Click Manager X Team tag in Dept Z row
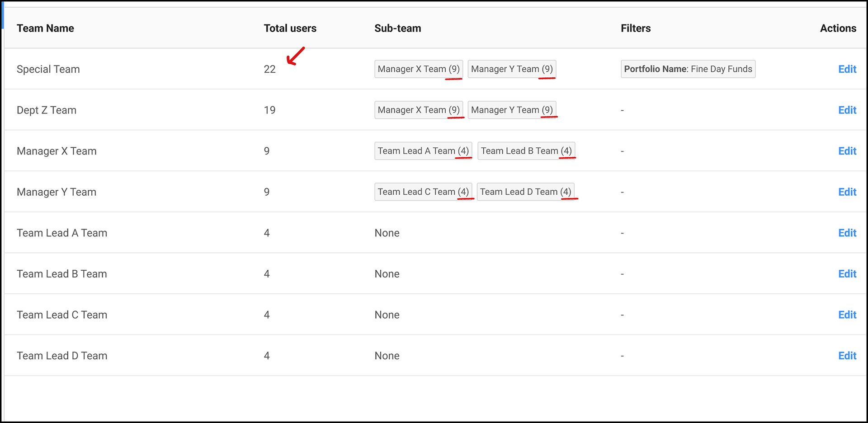The image size is (868, 423). 418,110
